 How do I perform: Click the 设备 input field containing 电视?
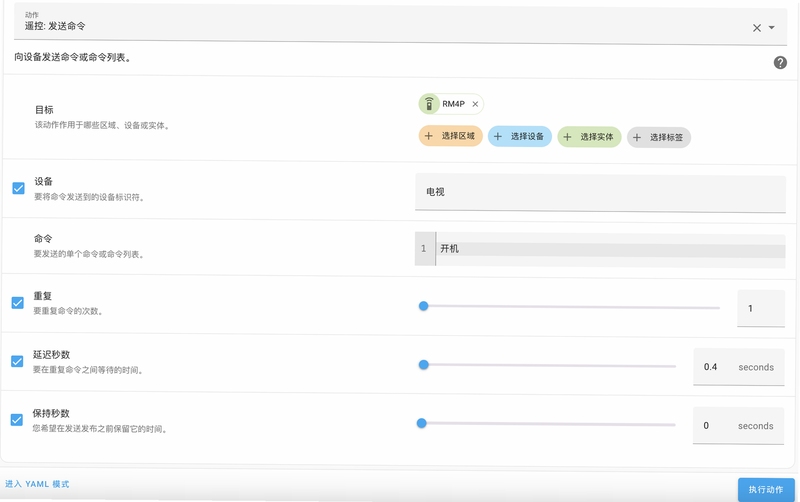600,192
